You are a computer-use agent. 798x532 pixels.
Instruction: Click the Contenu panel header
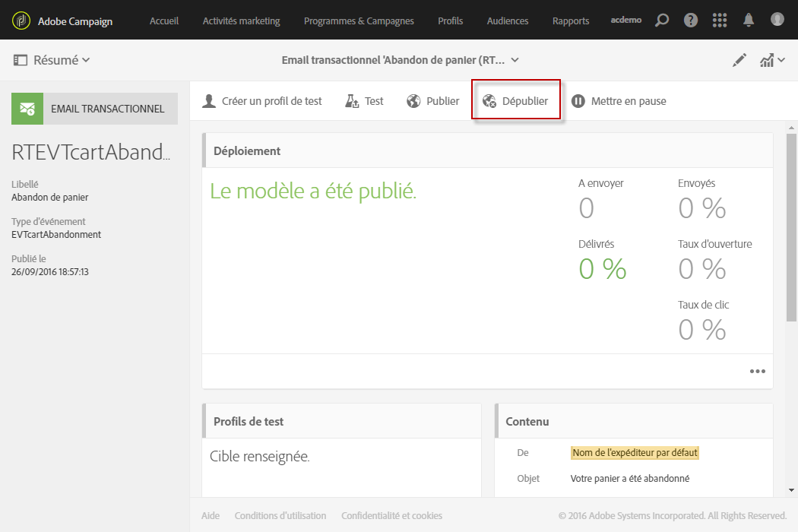point(634,421)
